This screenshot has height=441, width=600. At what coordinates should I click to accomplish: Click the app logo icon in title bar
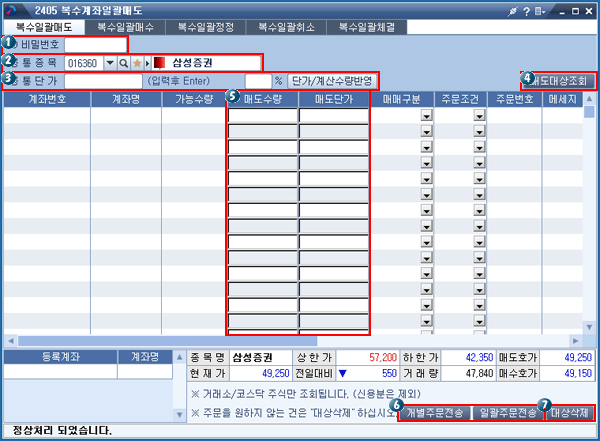click(13, 10)
